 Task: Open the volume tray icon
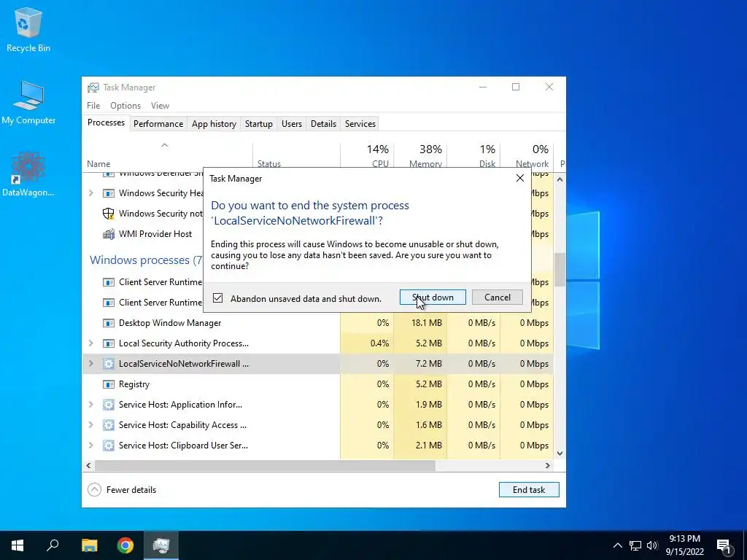652,545
